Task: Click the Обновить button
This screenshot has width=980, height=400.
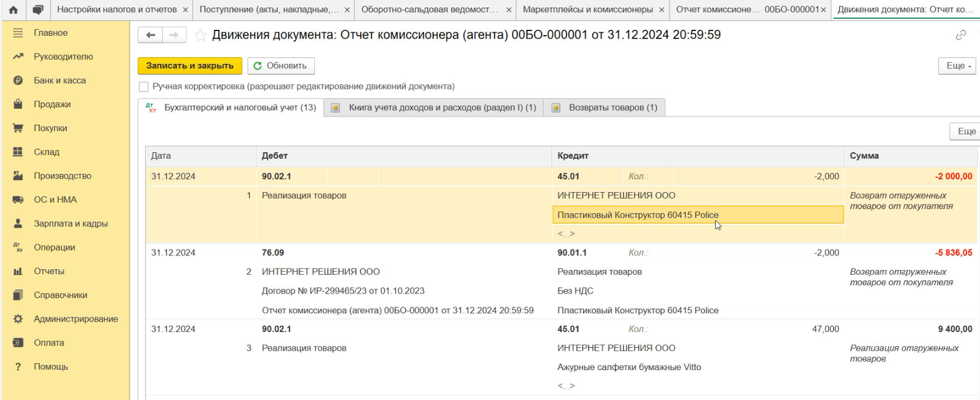Action: click(x=281, y=66)
